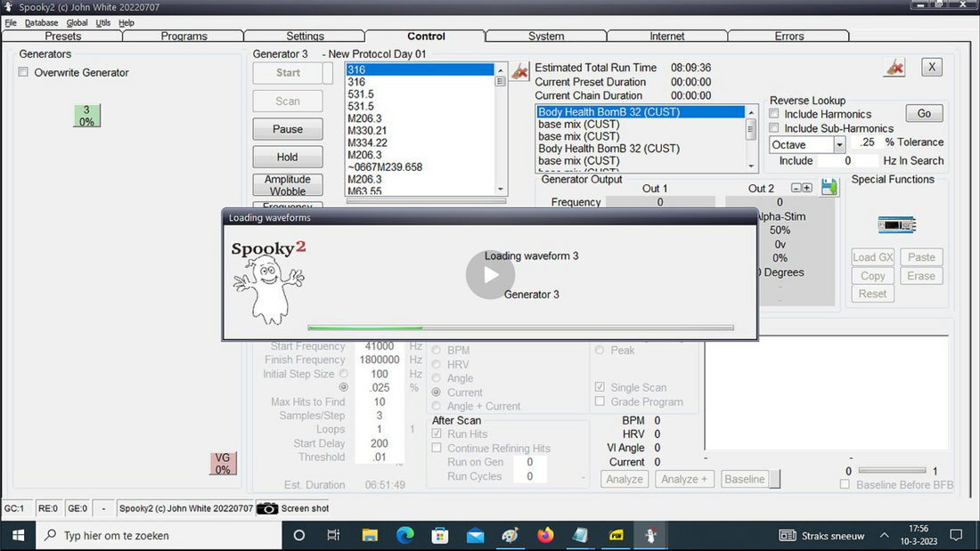Switch to the Presets tab

click(x=62, y=36)
